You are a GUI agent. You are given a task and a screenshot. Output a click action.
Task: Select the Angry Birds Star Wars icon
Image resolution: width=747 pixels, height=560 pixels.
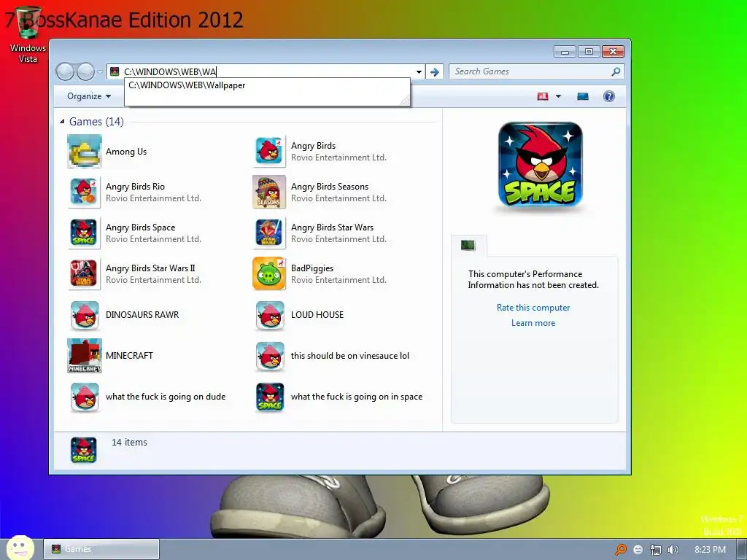[270, 233]
